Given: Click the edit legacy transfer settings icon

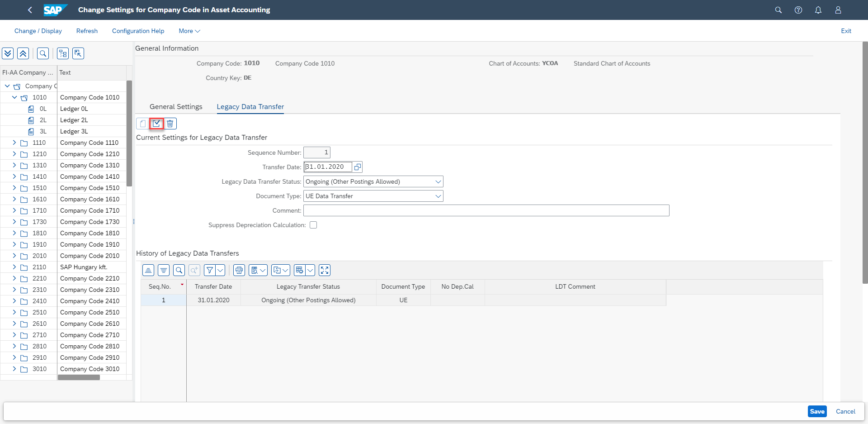Looking at the screenshot, I should point(156,124).
